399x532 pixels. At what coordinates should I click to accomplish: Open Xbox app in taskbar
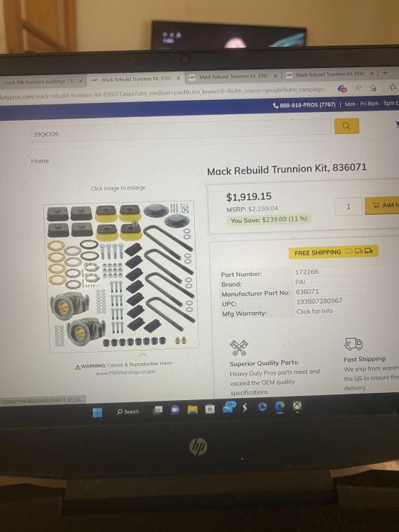pyautogui.click(x=297, y=406)
